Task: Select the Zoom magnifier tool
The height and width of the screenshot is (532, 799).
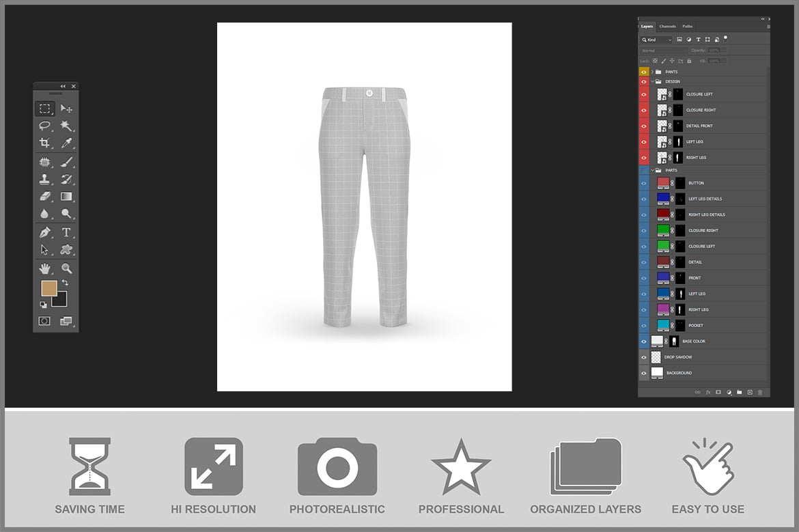Action: click(x=66, y=268)
